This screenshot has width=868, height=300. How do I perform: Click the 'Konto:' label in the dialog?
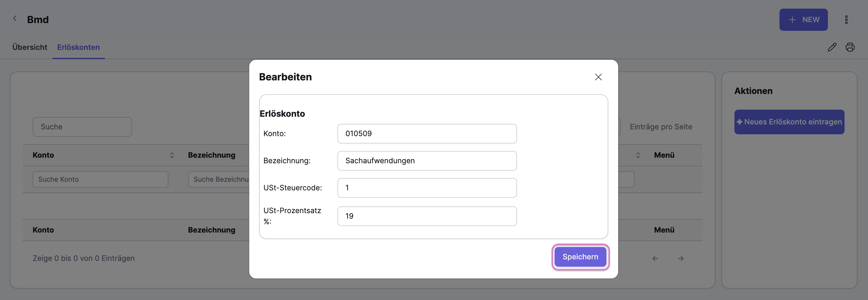pos(274,134)
